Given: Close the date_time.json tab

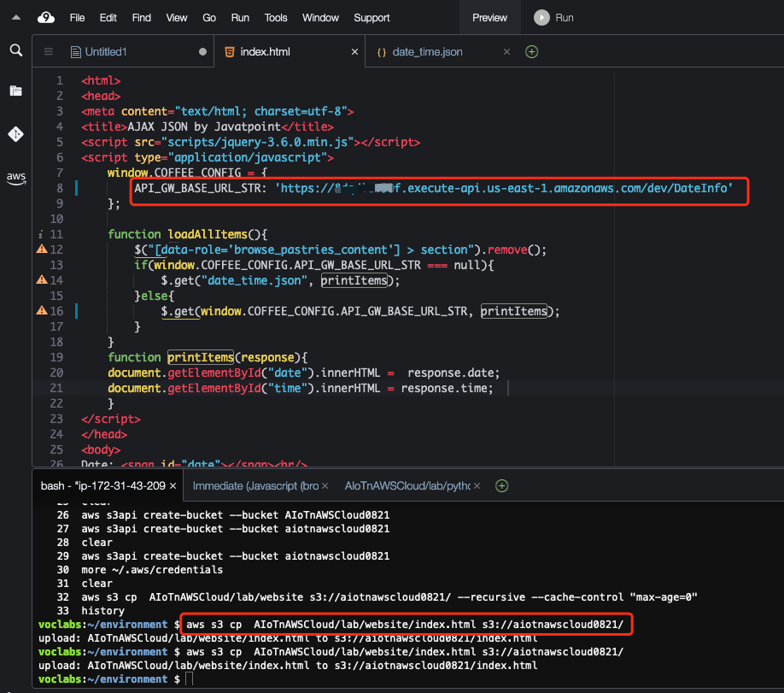Looking at the screenshot, I should click(x=506, y=51).
